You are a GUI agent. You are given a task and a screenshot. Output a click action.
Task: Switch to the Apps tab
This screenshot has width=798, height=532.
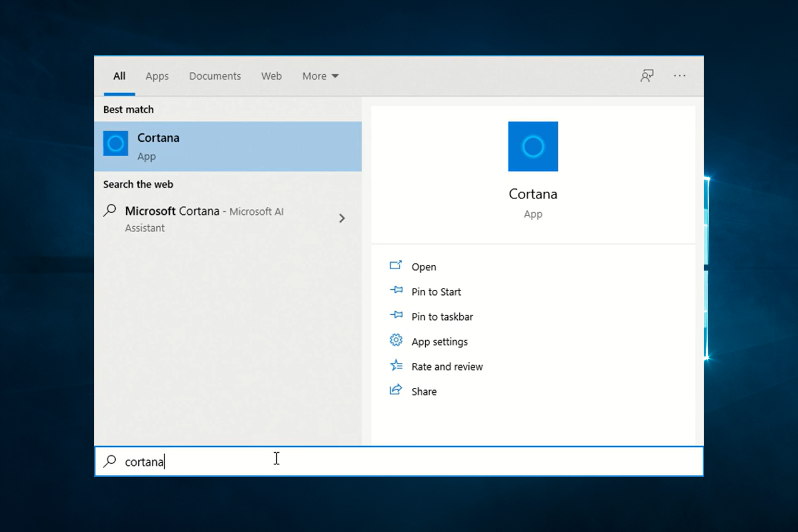157,76
